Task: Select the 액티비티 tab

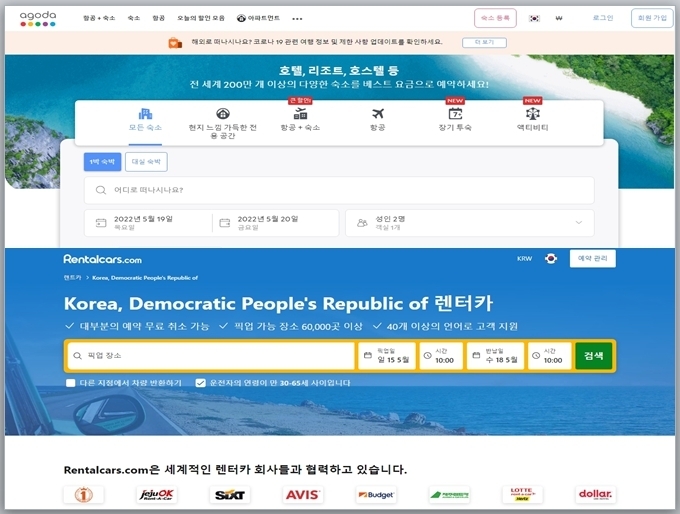Action: pyautogui.click(x=533, y=121)
